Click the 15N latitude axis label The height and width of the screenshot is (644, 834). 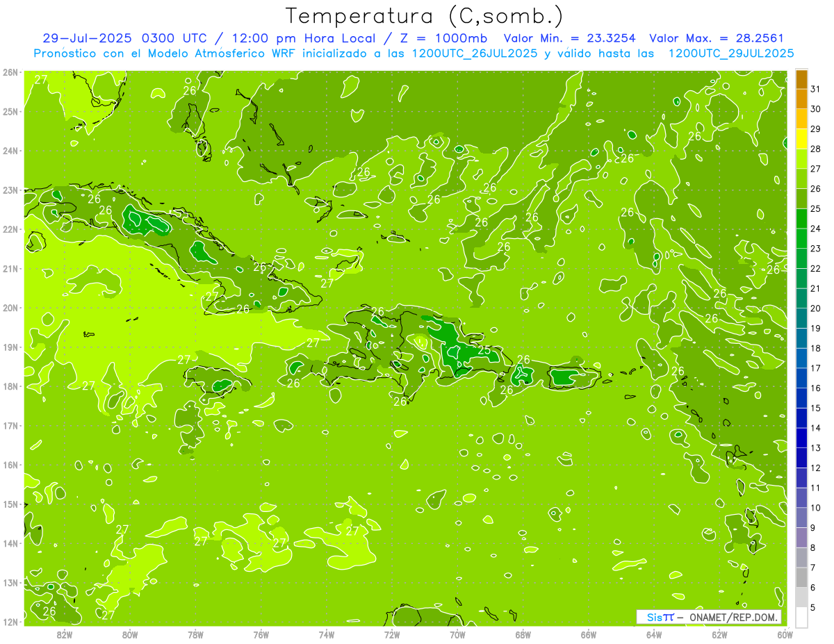click(x=10, y=504)
